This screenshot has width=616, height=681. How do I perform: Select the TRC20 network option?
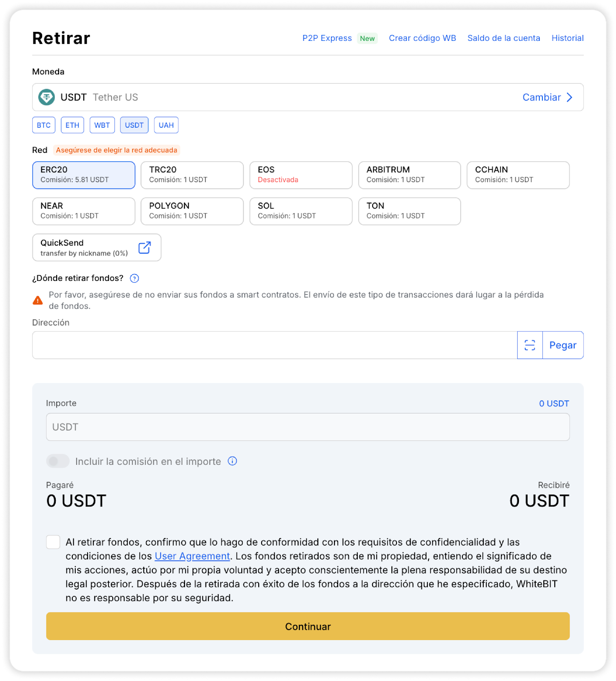(x=192, y=175)
